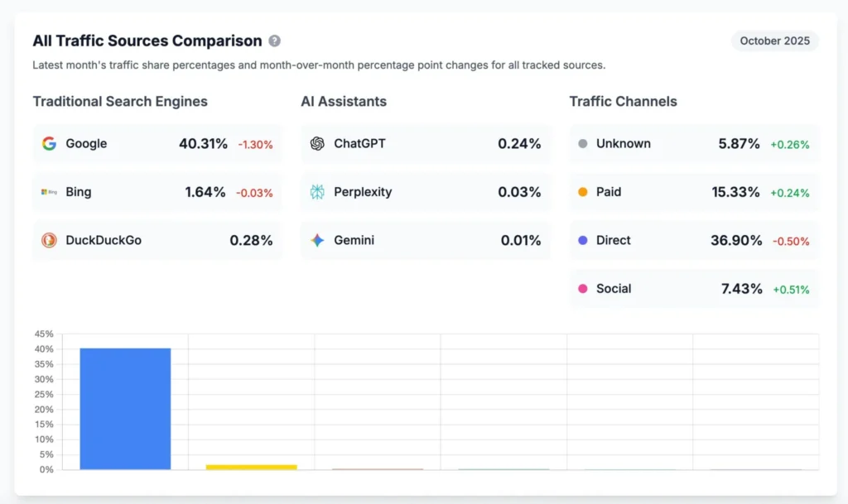This screenshot has height=504, width=848.
Task: Click the Perplexity logo icon
Action: tap(319, 192)
